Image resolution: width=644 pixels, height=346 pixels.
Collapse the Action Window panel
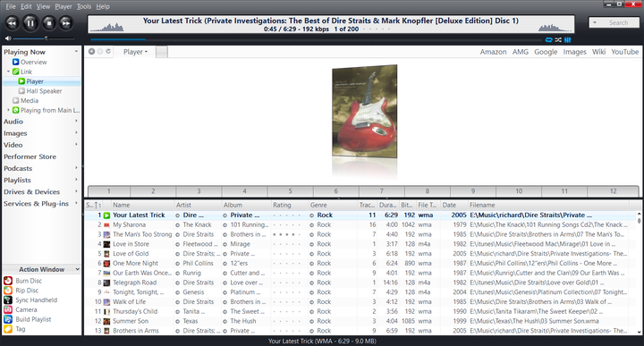(x=78, y=269)
